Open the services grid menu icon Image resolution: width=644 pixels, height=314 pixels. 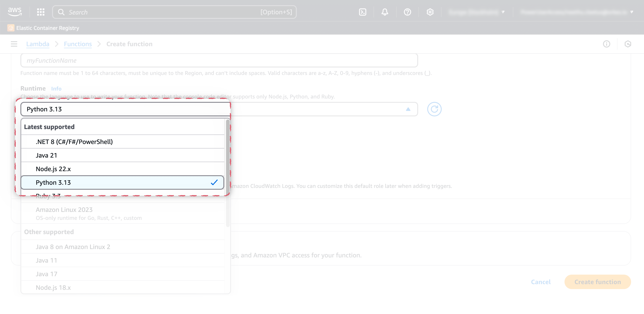click(x=41, y=12)
